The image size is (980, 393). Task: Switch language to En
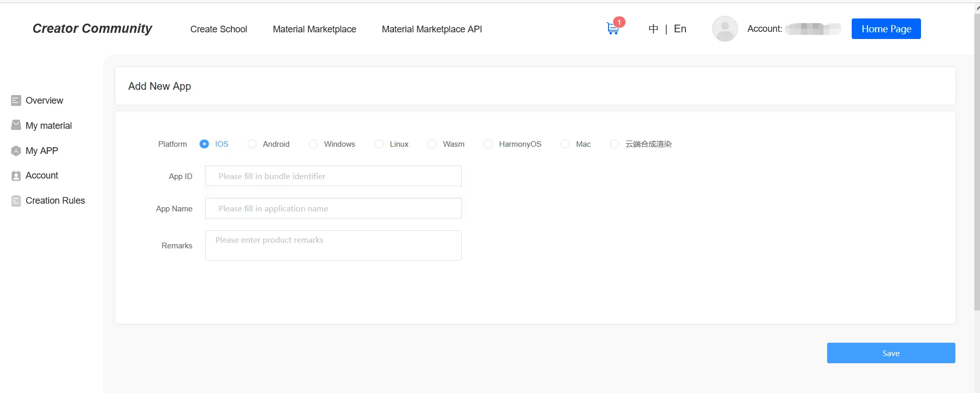pyautogui.click(x=680, y=29)
